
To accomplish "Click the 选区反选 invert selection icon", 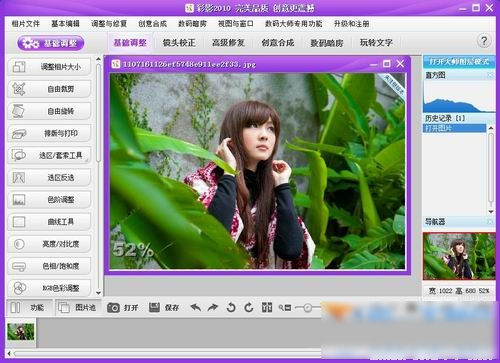I will point(19,177).
